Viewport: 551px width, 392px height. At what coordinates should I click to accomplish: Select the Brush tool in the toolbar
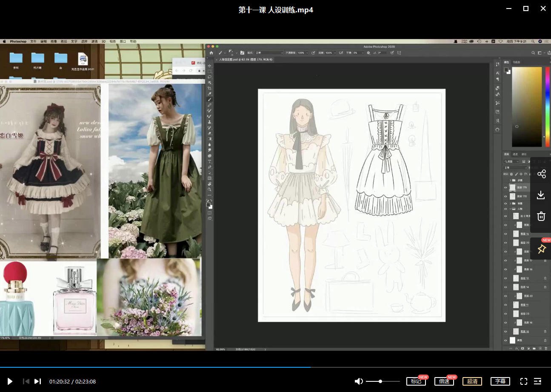click(210, 100)
